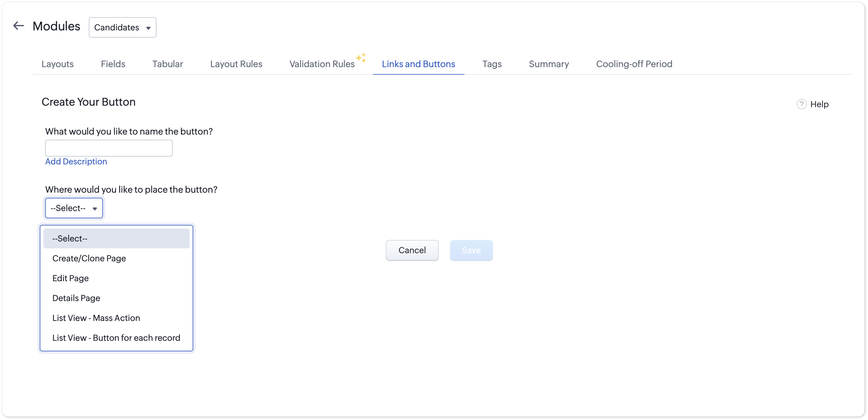
Task: Focus the button name text field
Action: point(109,148)
